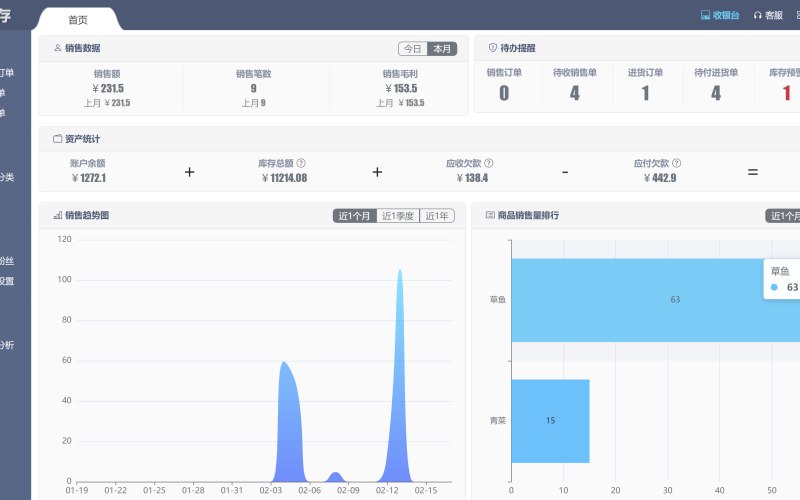Click the chart peak near 02-03
The width and height of the screenshot is (800, 500).
(284, 364)
